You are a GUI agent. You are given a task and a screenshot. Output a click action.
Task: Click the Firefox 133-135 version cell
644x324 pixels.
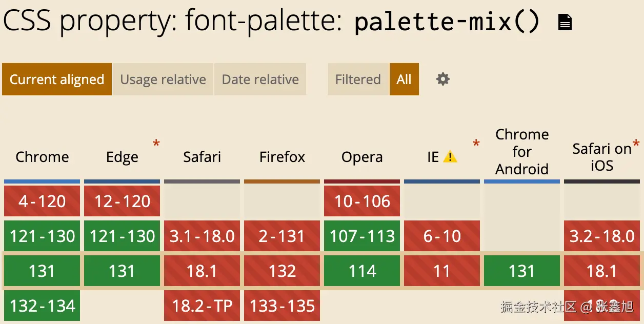coord(282,306)
